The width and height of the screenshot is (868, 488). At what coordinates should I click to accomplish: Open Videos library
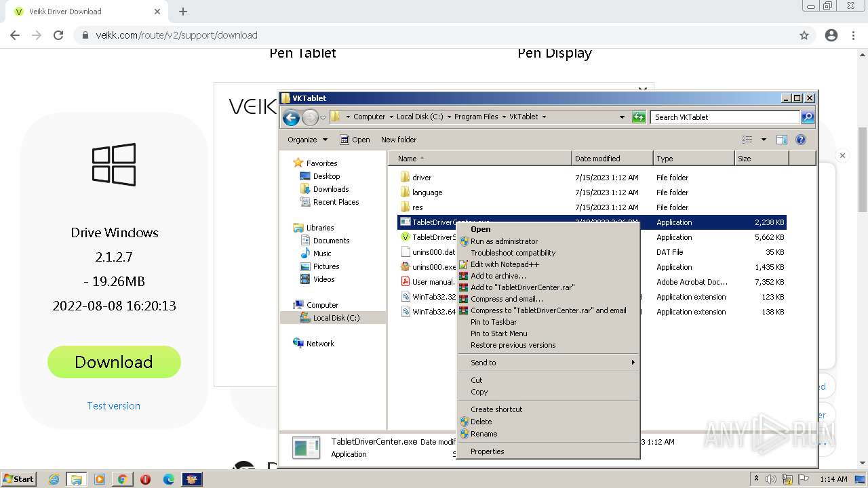click(317, 279)
